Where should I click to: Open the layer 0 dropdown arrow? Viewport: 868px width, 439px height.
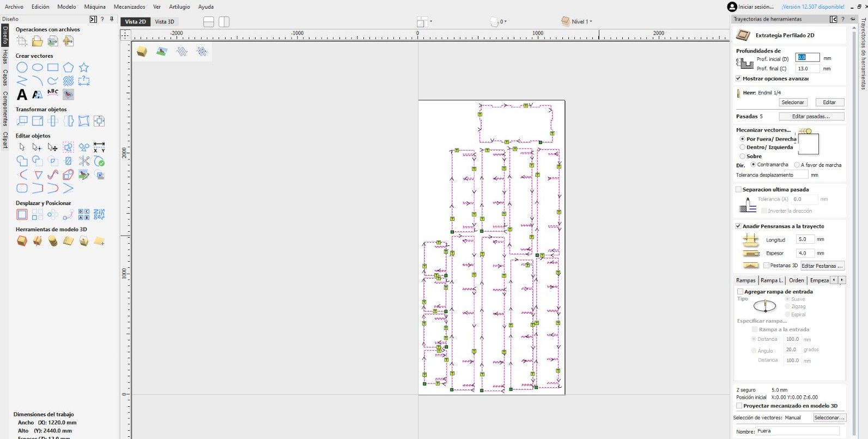[506, 22]
